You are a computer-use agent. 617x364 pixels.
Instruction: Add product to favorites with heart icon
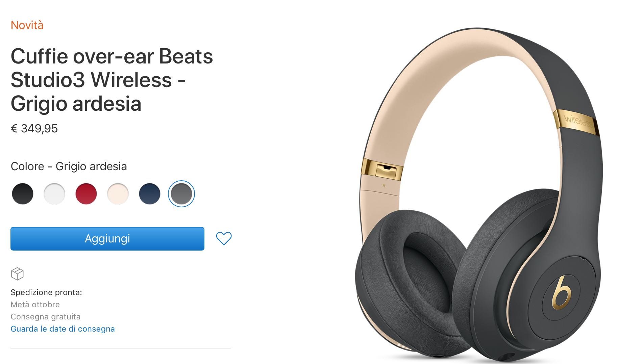click(224, 238)
